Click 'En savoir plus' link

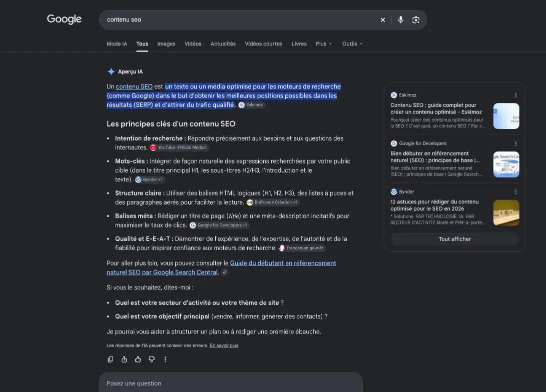point(224,345)
